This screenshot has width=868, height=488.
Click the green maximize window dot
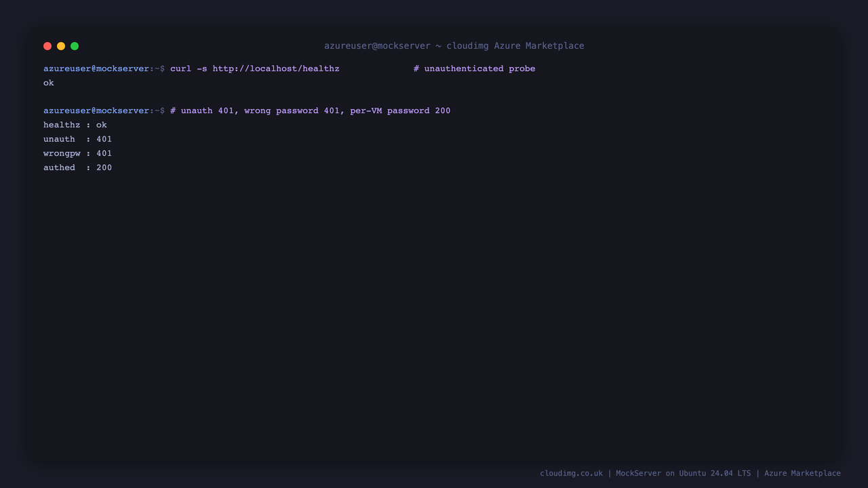[x=75, y=46]
